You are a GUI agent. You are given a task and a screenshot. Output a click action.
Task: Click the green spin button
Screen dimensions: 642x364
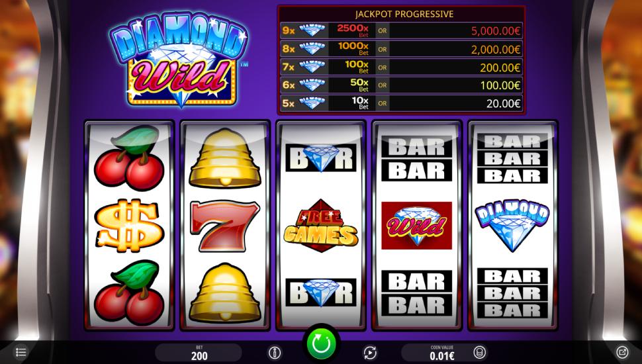pos(322,343)
